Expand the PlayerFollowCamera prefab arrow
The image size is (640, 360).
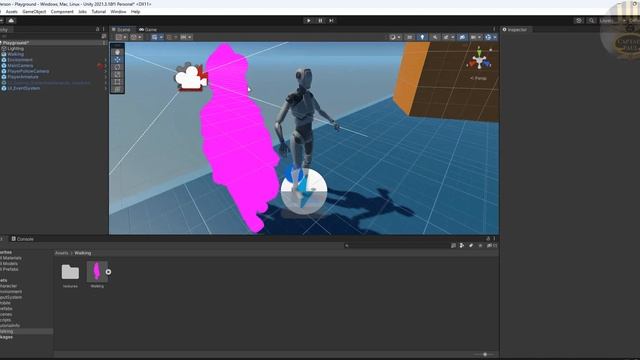105,71
